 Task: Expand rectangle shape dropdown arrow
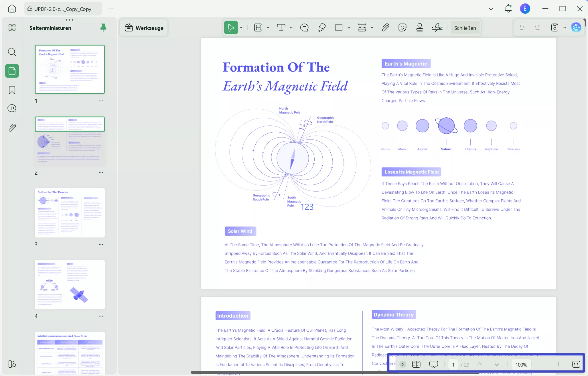tap(349, 27)
